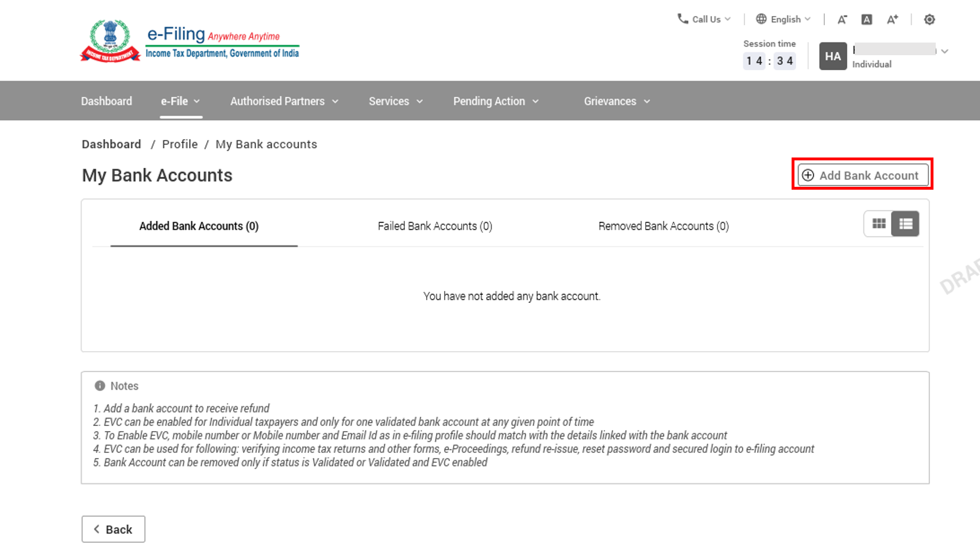Expand the user profile dropdown arrow
Viewport: 980px width, 557px height.
point(945,51)
